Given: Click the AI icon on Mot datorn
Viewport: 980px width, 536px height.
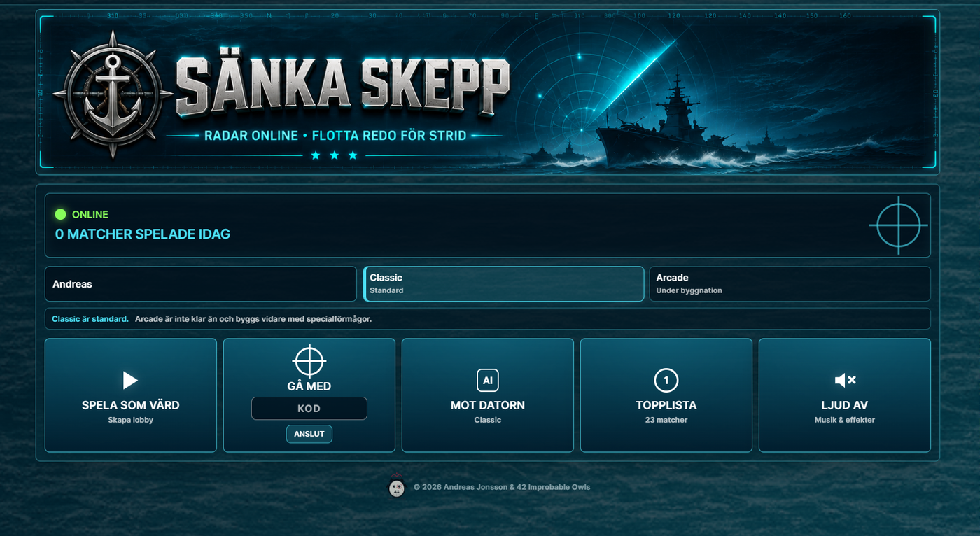Looking at the screenshot, I should pos(488,380).
